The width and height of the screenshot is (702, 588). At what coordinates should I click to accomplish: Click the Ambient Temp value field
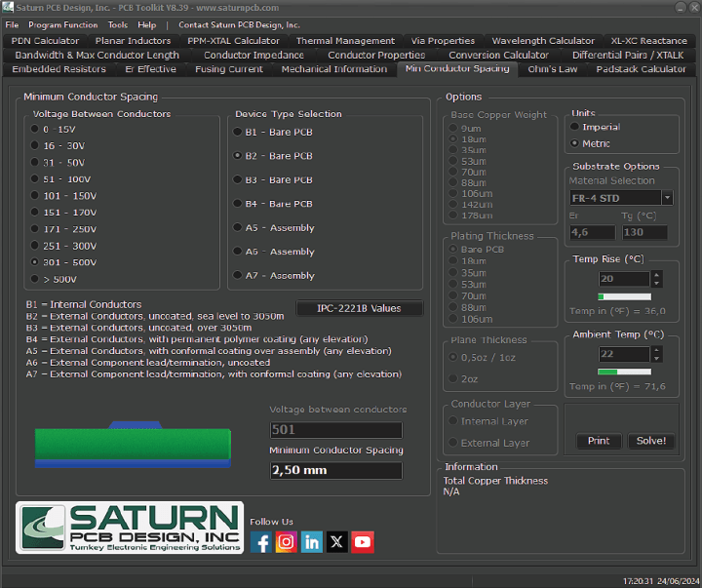tap(624, 354)
